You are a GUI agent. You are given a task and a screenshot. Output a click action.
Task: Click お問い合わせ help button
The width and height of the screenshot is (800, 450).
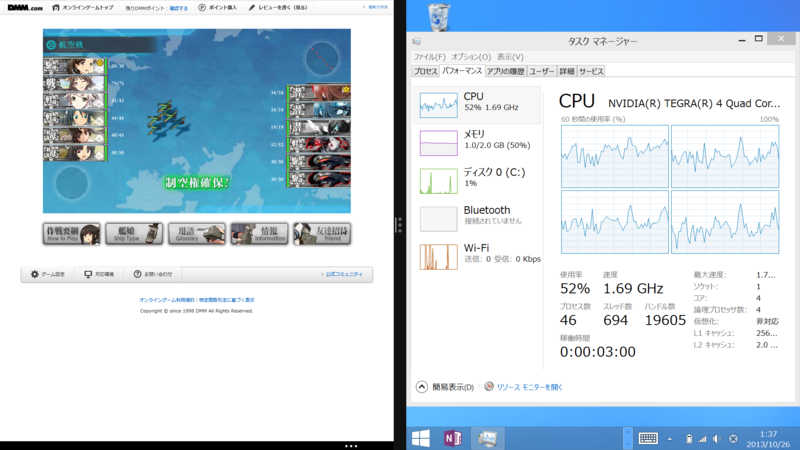153,274
